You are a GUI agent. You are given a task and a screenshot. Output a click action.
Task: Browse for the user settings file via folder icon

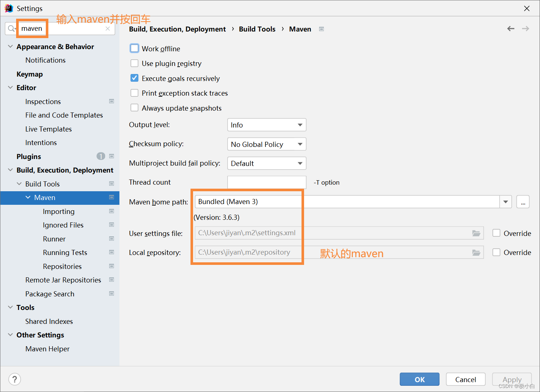[476, 233]
